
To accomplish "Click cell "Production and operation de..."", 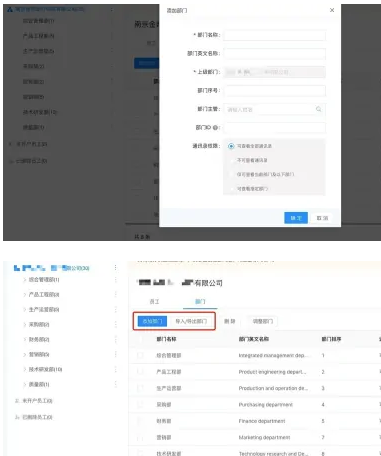I will click(x=273, y=388).
